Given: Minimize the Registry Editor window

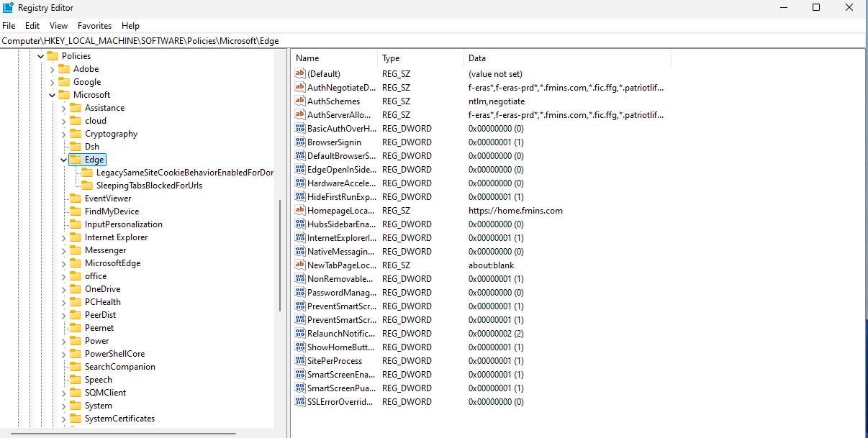Looking at the screenshot, I should click(783, 8).
